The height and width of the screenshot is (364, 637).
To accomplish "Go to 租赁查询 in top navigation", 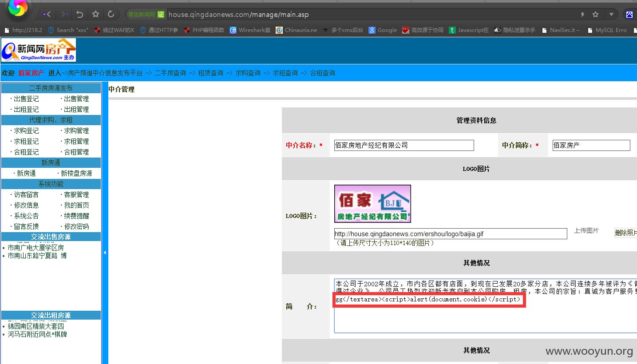I will pos(210,73).
